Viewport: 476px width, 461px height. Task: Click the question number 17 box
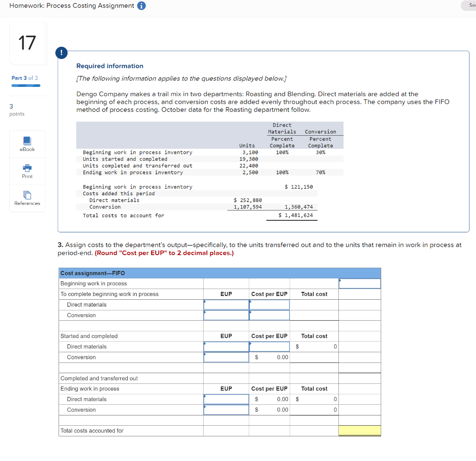(28, 42)
